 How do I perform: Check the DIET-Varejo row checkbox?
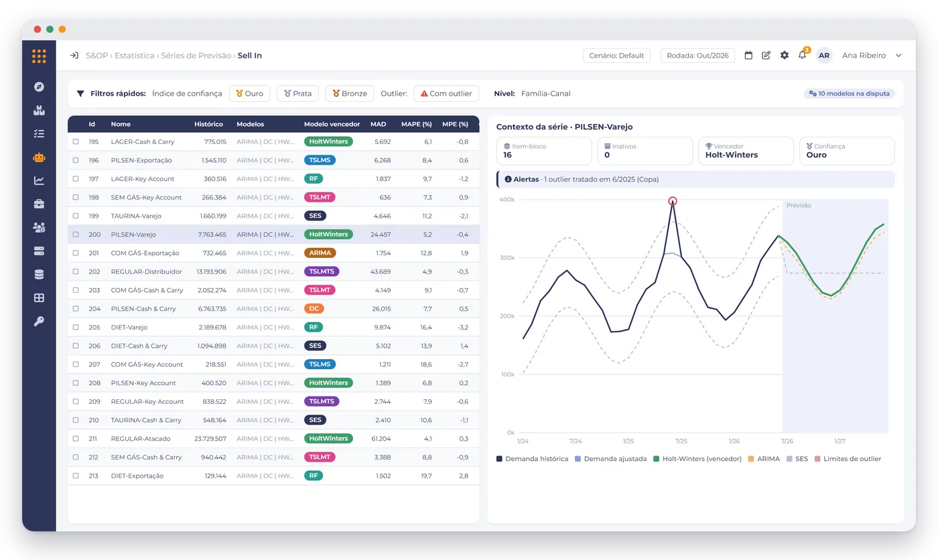pos(76,328)
